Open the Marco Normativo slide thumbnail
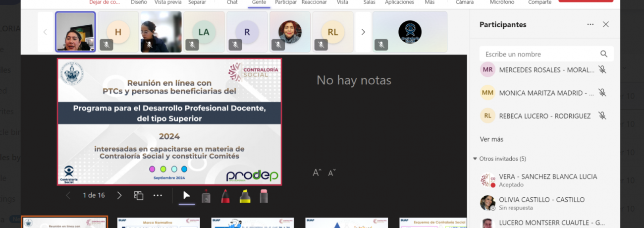The width and height of the screenshot is (644, 228). (x=159, y=223)
